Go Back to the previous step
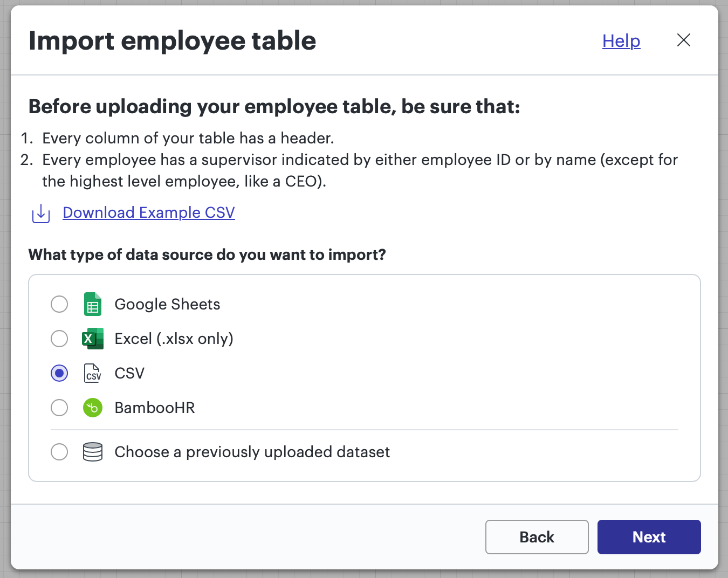728x578 pixels. click(537, 537)
